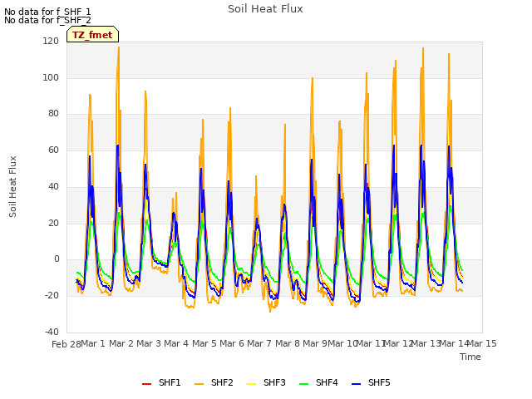The image size is (532, 399).
Task: Click the vertical Soil Heat Flux axis label
Action: click(x=12, y=186)
